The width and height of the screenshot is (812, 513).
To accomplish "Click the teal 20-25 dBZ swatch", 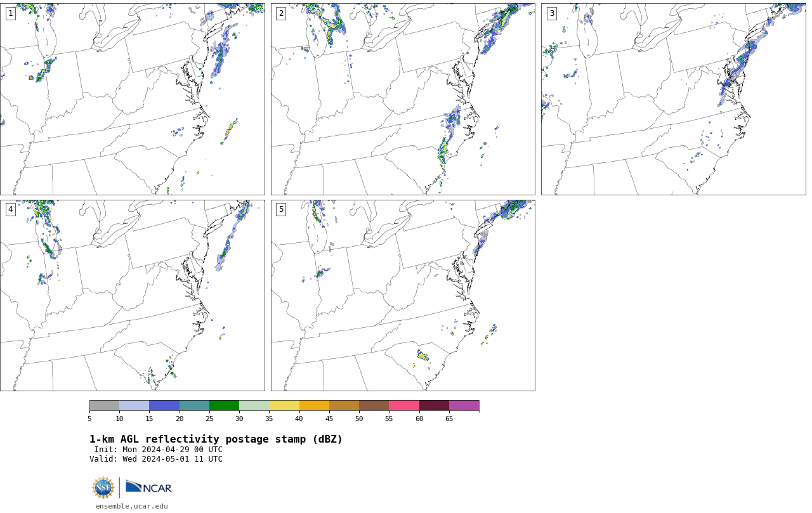I will tap(194, 406).
